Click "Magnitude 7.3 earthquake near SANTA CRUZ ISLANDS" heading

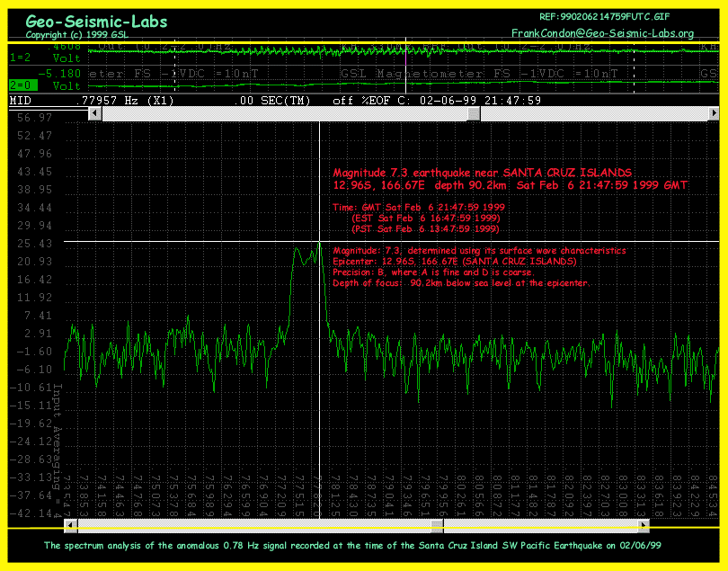point(483,173)
